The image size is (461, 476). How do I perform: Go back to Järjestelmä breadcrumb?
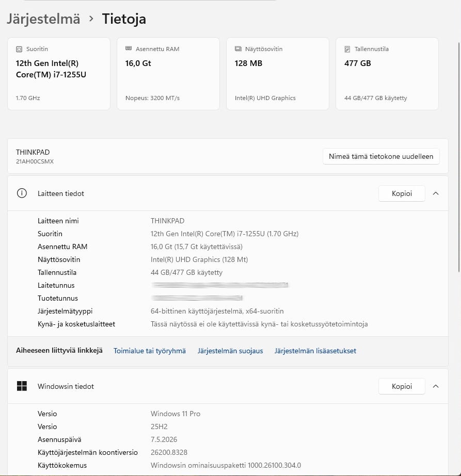43,19
